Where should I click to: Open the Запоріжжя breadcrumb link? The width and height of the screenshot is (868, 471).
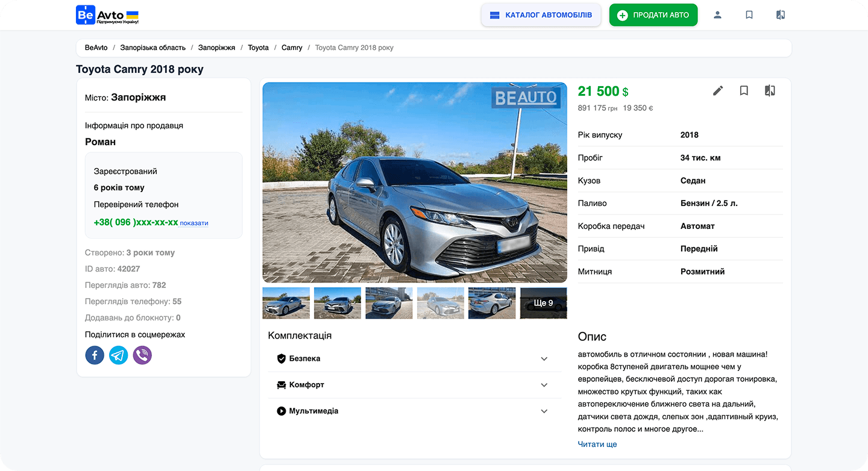217,48
